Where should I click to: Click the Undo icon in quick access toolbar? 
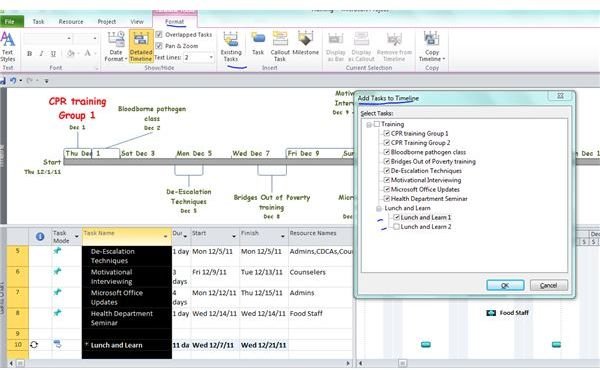tap(13, 81)
